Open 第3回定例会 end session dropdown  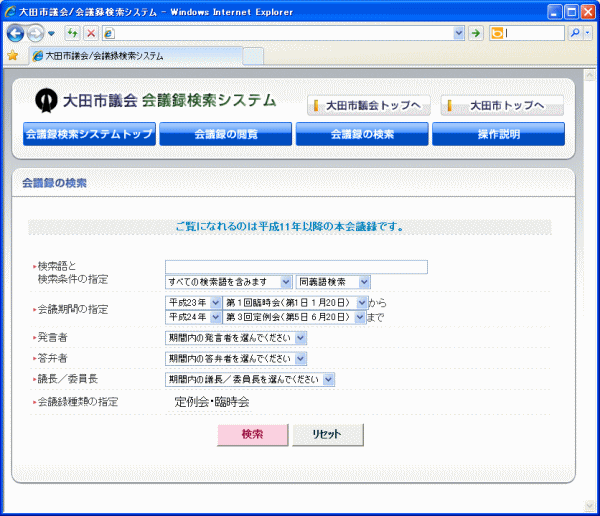294,317
